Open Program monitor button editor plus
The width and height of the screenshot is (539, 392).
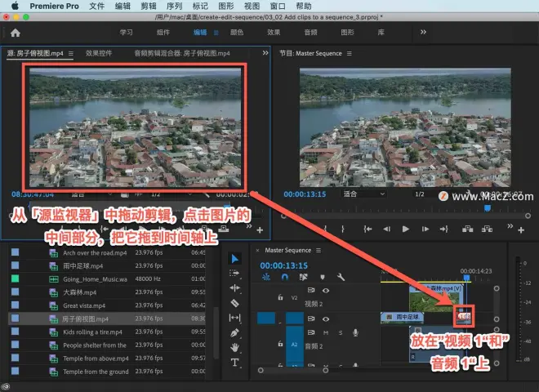tap(521, 230)
